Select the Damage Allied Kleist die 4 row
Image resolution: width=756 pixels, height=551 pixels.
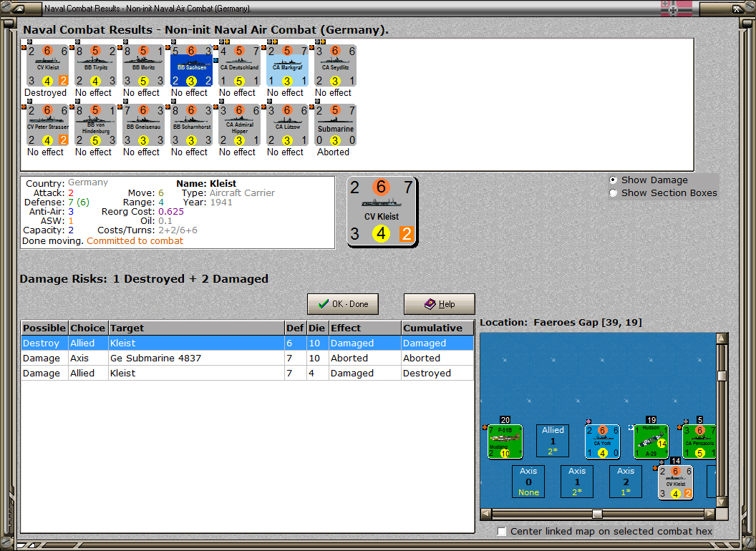click(x=247, y=373)
